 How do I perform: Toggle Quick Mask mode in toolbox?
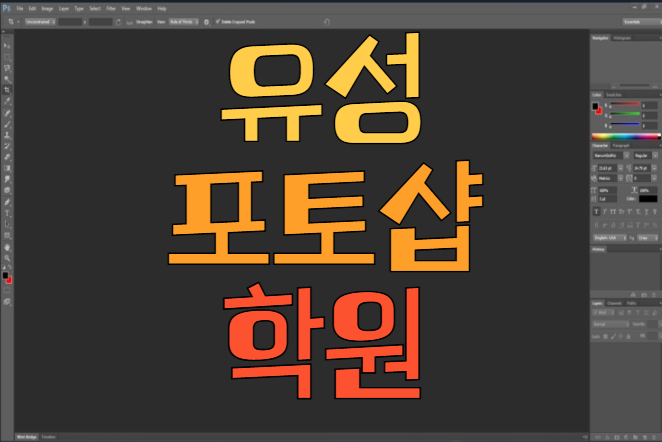click(7, 291)
